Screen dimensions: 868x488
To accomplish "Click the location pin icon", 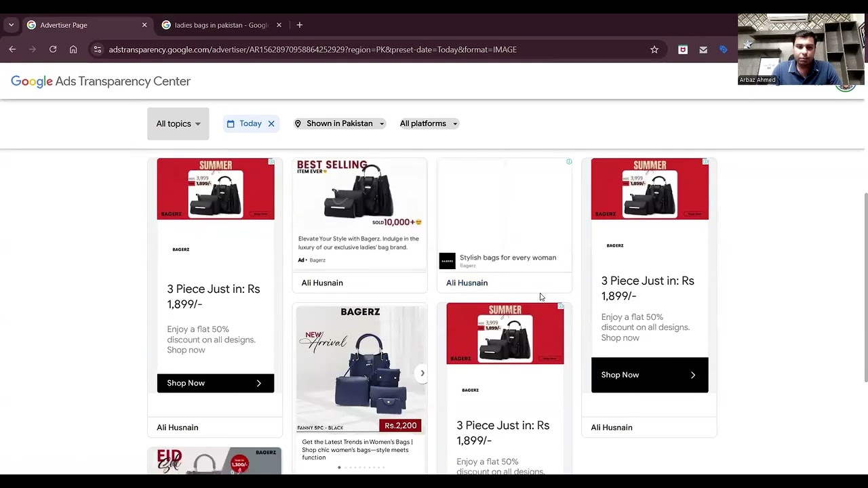I will coord(298,123).
